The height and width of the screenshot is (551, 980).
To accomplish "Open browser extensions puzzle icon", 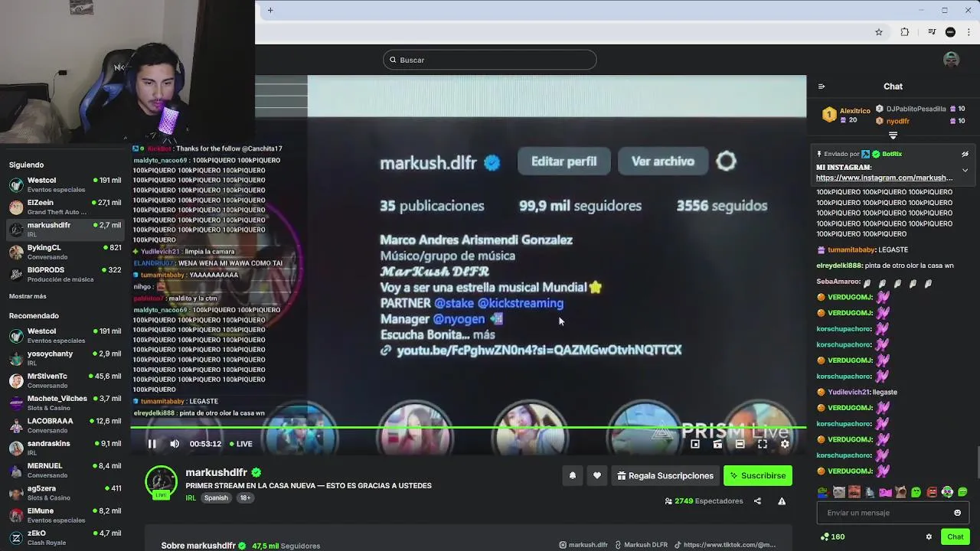I will tap(905, 32).
